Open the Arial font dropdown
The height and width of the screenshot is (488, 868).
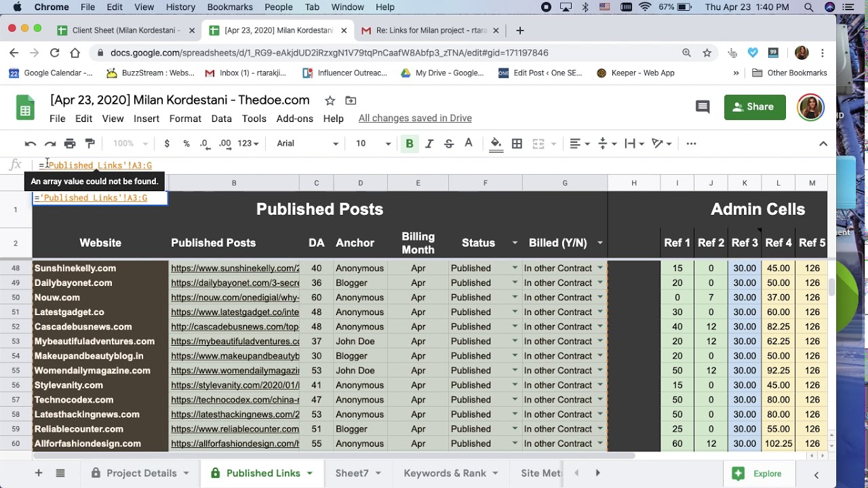click(307, 144)
